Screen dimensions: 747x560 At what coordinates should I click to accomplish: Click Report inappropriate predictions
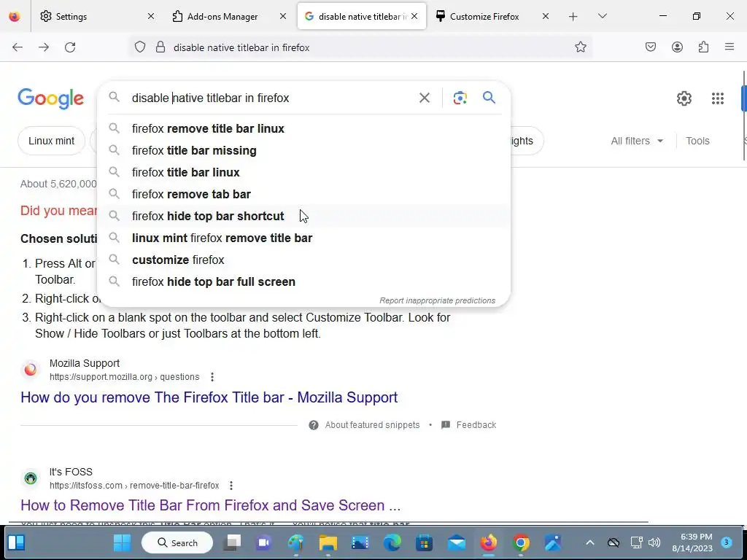[x=438, y=300]
